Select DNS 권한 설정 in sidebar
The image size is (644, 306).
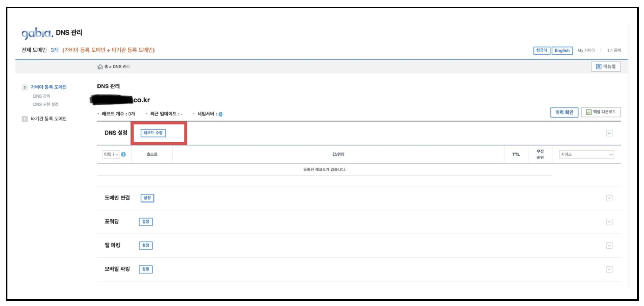(x=46, y=104)
